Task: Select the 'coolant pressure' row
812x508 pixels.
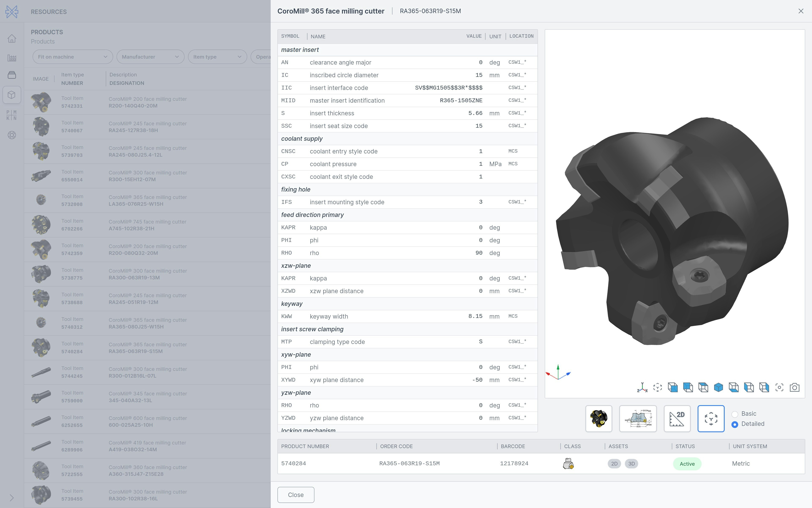Action: (x=407, y=164)
